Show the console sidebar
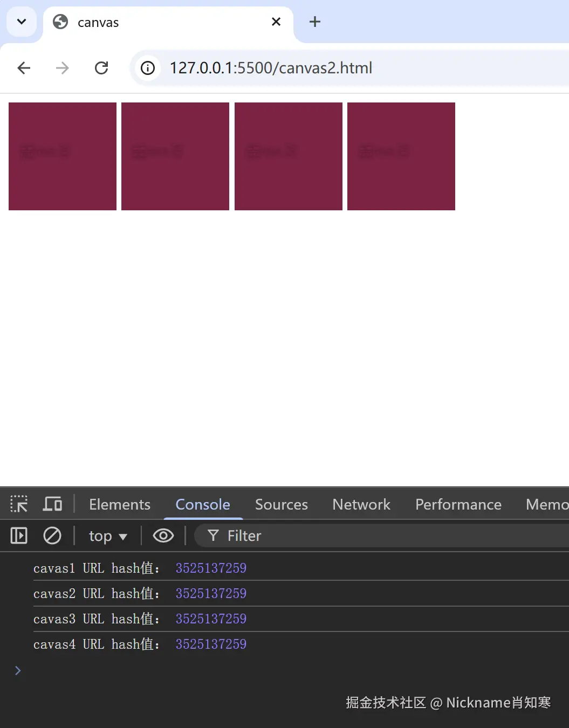The height and width of the screenshot is (728, 569). (x=19, y=535)
